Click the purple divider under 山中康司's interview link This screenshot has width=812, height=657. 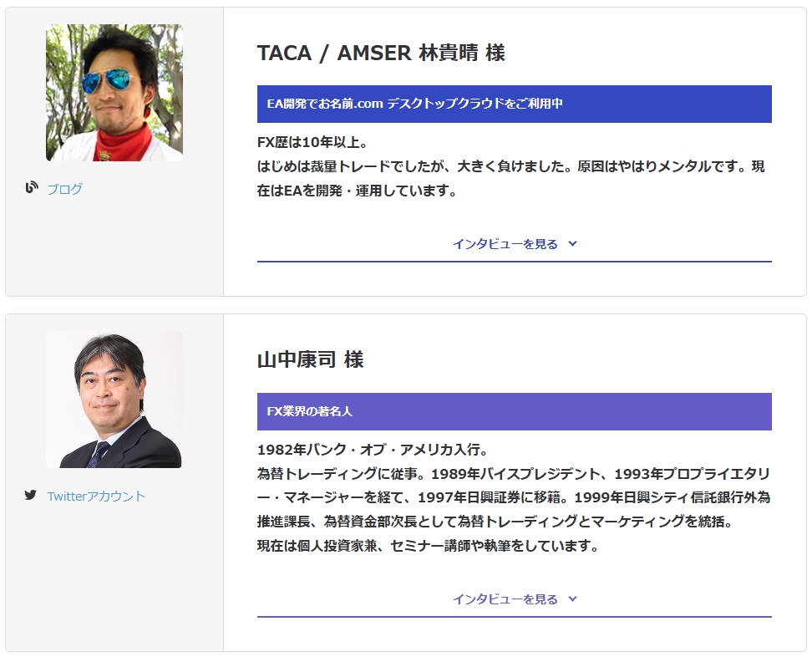tap(514, 617)
